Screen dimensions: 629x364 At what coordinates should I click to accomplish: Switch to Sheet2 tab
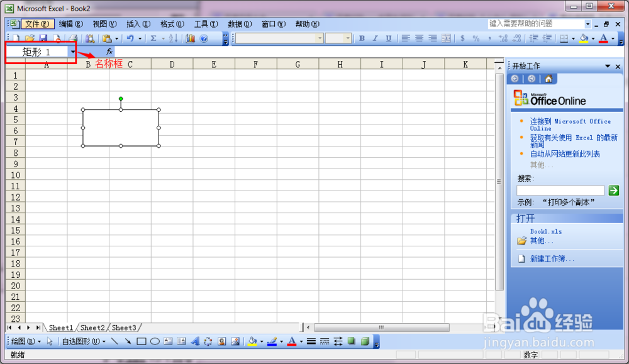coord(92,328)
